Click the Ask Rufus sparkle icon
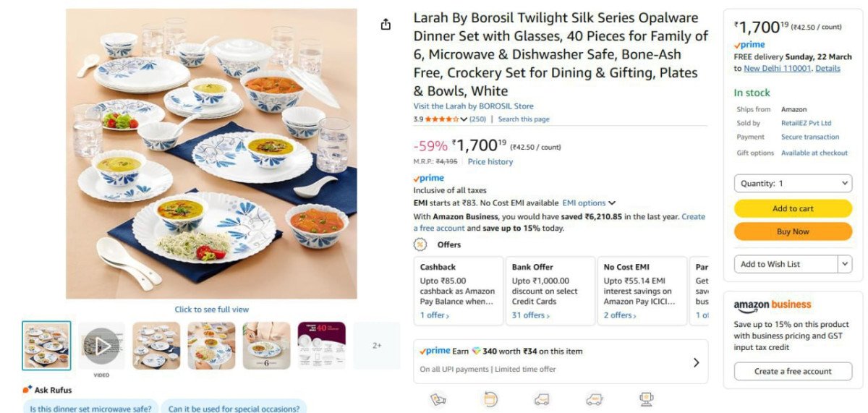Image resolution: width=868 pixels, height=413 pixels. (27, 390)
